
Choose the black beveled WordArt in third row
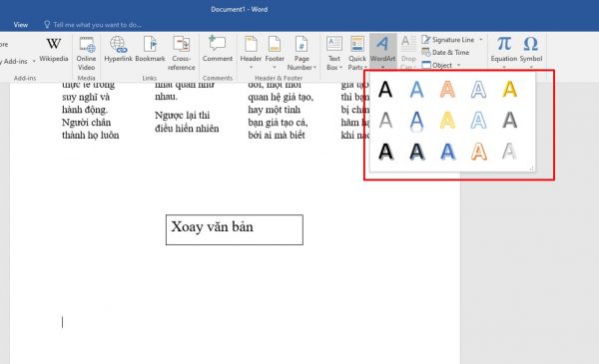(x=416, y=152)
